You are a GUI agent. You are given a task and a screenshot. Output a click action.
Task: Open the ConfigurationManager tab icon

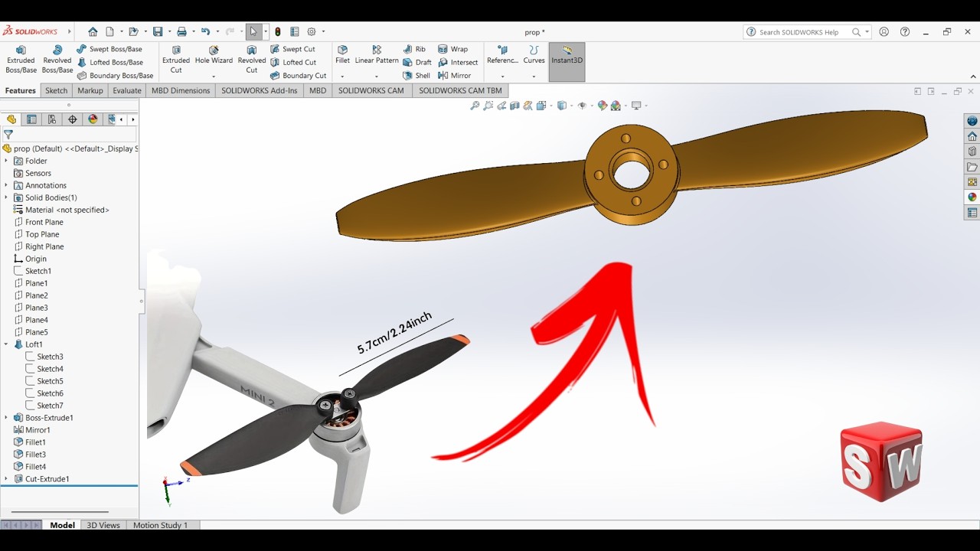coord(52,119)
